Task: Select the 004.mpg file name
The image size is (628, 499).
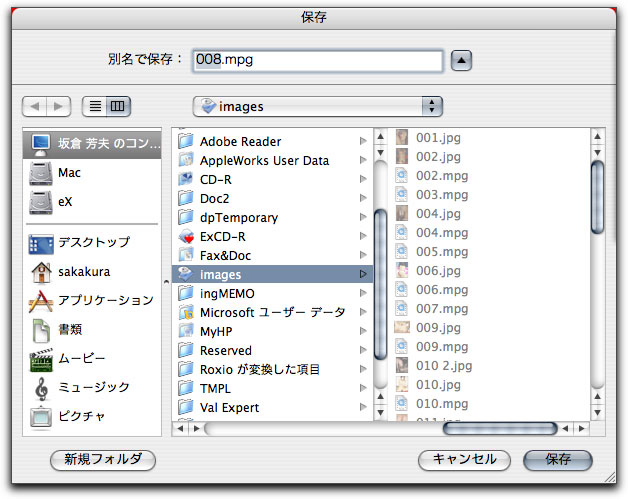Action: pyautogui.click(x=442, y=233)
